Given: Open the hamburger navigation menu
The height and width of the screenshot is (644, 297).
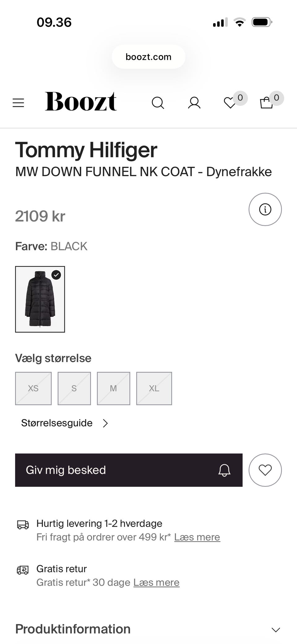Looking at the screenshot, I should 18,103.
